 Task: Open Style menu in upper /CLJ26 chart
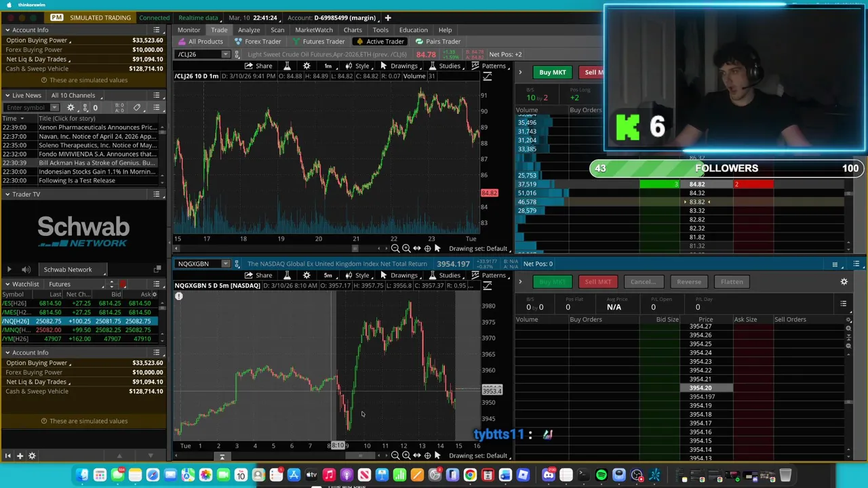(357, 66)
